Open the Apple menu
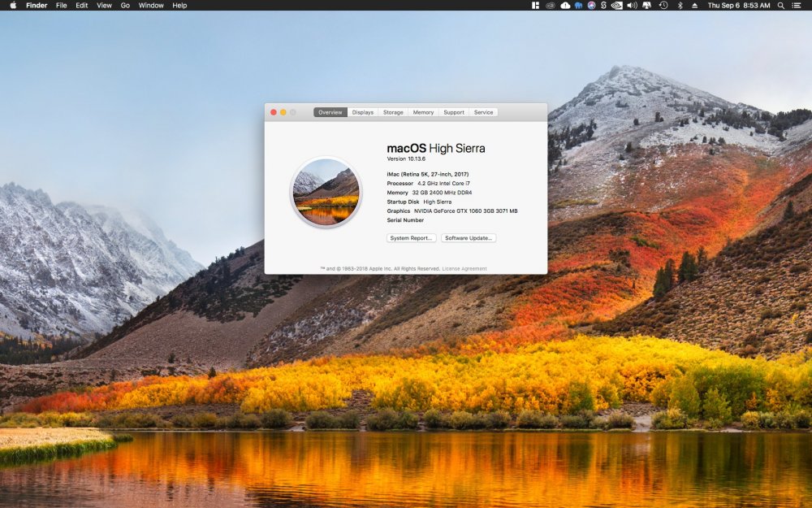This screenshot has width=812, height=508. tap(13, 5)
